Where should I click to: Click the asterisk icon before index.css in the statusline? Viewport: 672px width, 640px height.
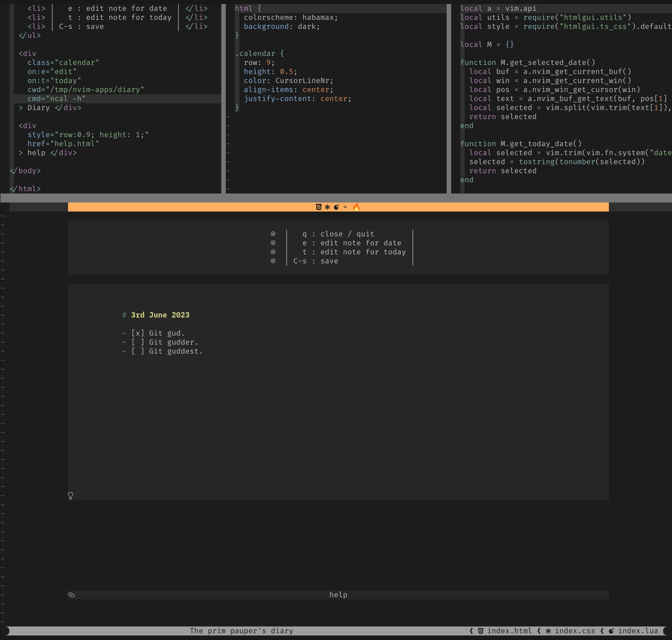click(549, 631)
